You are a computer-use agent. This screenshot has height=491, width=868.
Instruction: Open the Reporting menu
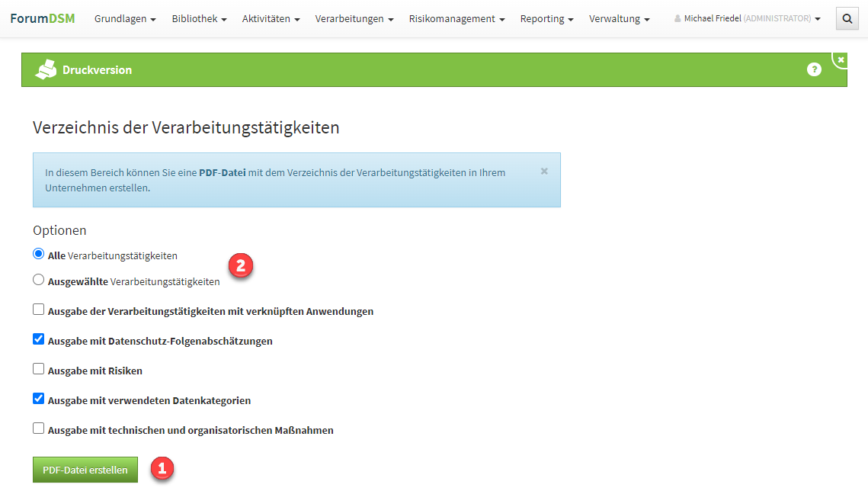coord(546,18)
